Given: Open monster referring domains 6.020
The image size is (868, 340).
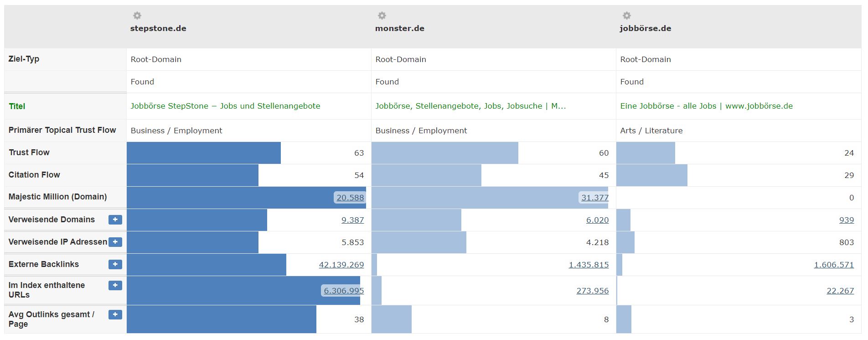Looking at the screenshot, I should (x=597, y=220).
